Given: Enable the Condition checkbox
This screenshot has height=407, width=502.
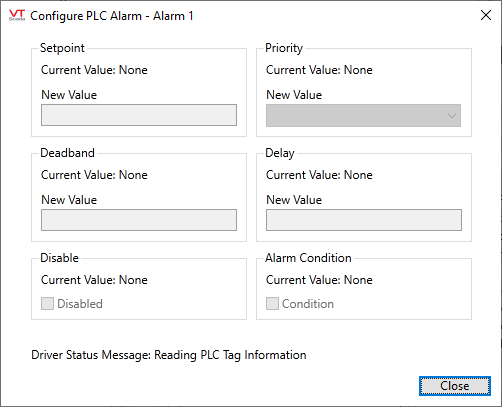Looking at the screenshot, I should tap(272, 304).
